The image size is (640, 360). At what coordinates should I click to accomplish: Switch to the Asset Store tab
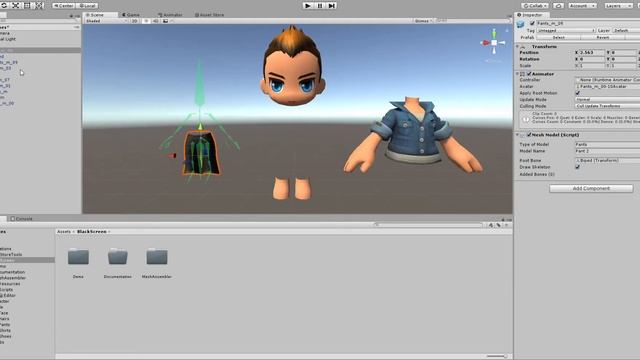pyautogui.click(x=209, y=15)
